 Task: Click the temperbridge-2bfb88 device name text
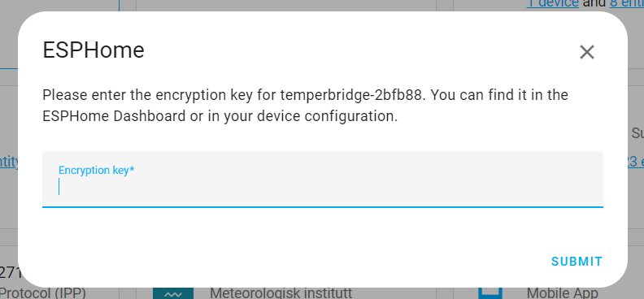(351, 95)
